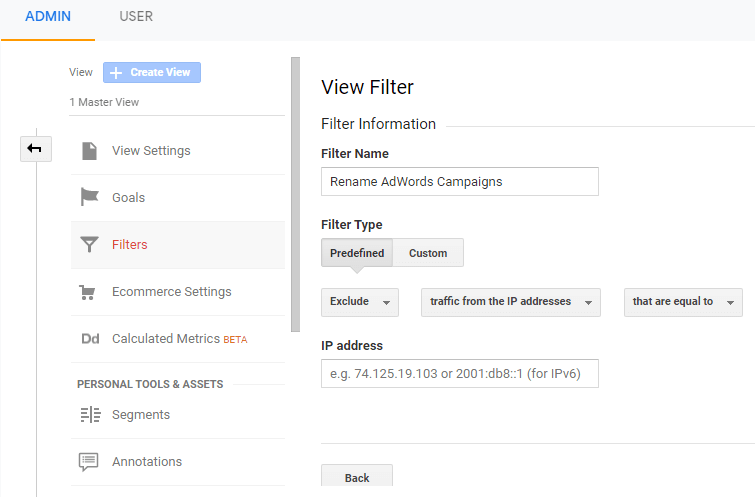Click the Segments icon
Viewport: 755px width, 497px height.
tap(90, 415)
